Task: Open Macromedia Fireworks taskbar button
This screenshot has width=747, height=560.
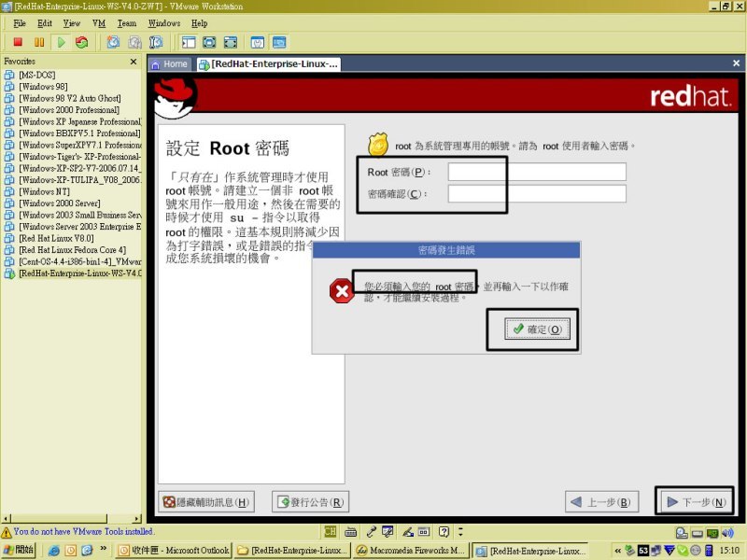Action: pos(412,551)
